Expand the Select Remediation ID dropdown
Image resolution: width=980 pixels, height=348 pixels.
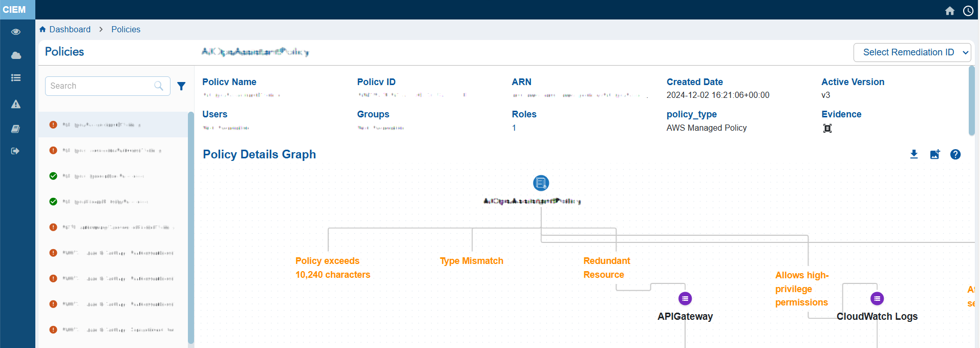click(912, 52)
